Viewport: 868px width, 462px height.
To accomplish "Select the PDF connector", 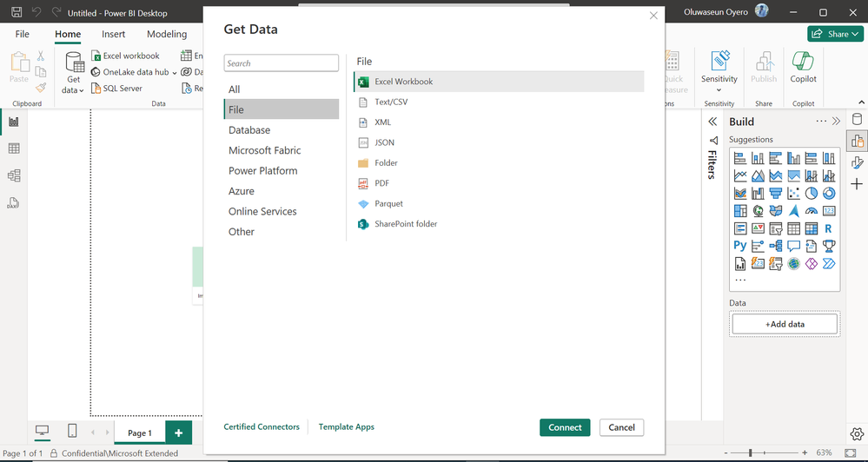I will point(499,183).
